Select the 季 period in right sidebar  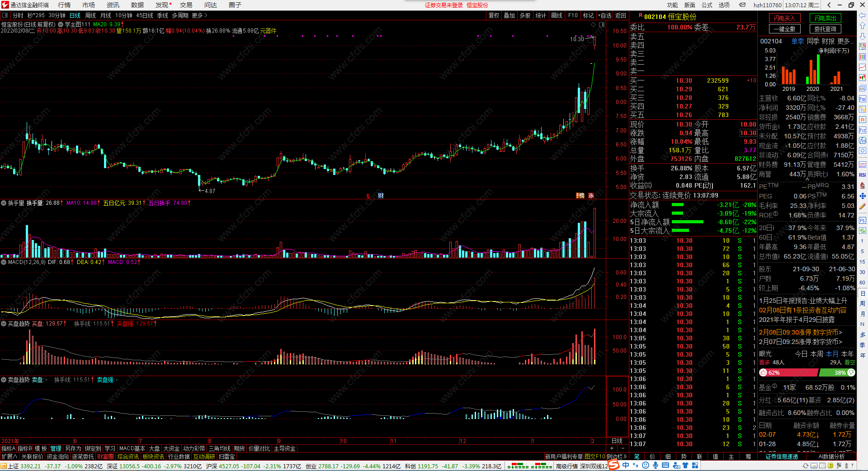pyautogui.click(x=863, y=345)
